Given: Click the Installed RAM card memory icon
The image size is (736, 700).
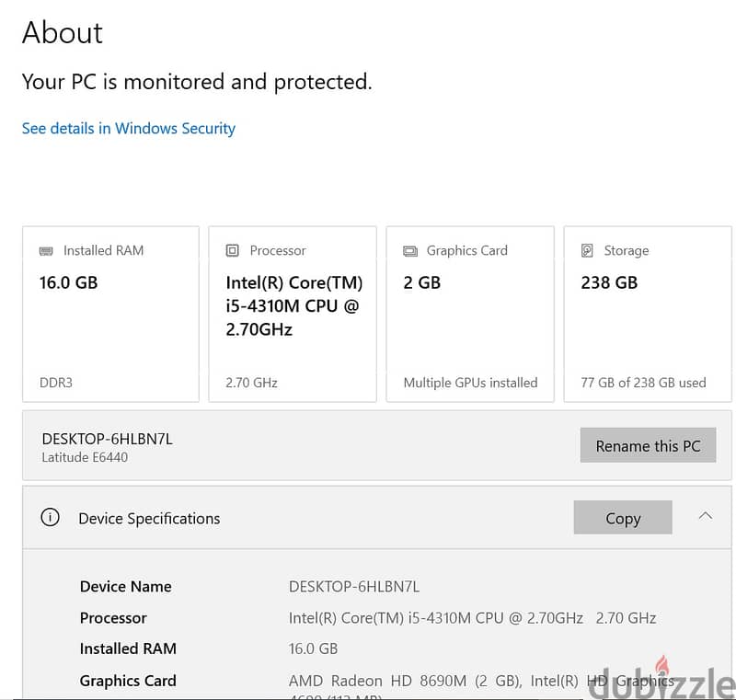Looking at the screenshot, I should tap(46, 251).
